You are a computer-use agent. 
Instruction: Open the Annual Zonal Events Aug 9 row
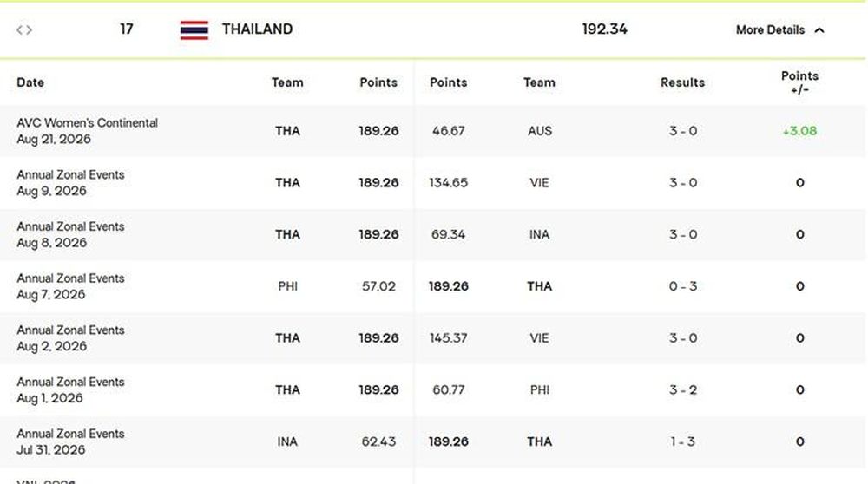433,182
